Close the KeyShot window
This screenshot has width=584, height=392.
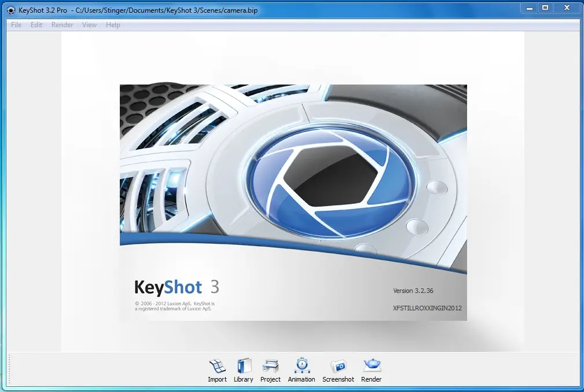click(x=567, y=8)
